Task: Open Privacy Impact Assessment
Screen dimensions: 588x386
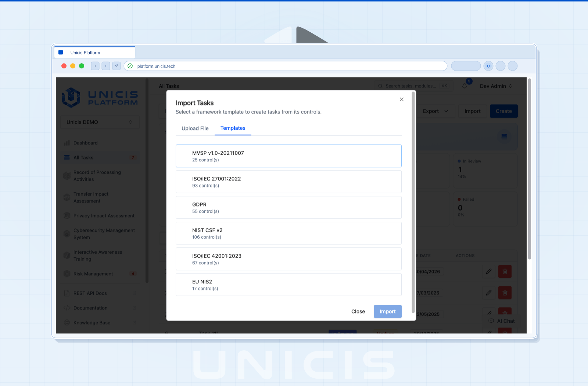Action: click(100, 216)
